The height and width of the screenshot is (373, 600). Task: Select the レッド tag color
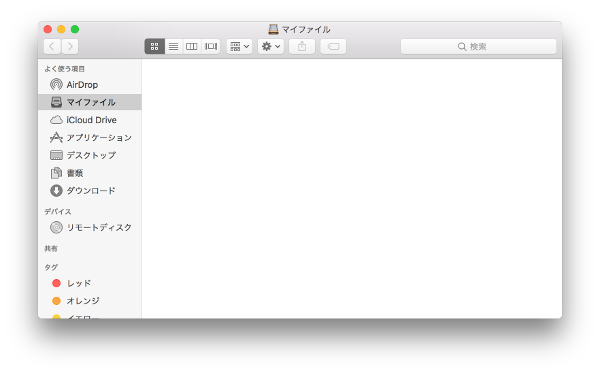point(90,283)
